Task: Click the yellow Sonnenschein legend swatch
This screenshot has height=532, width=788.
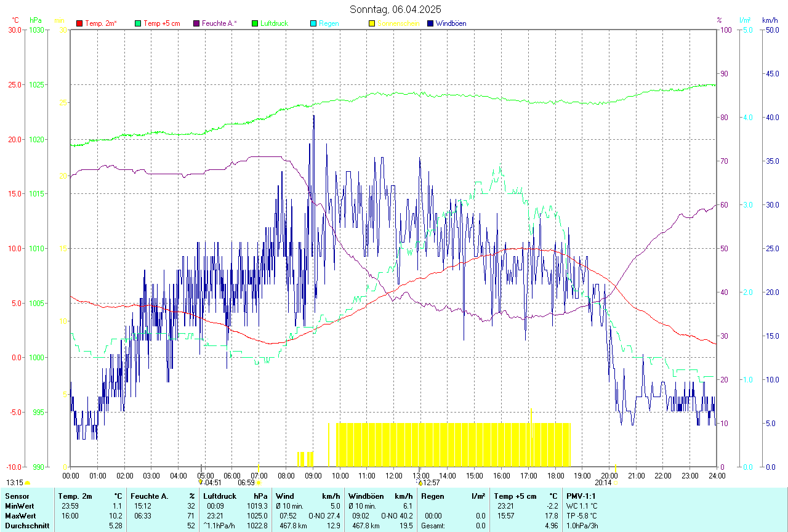Action: point(372,23)
